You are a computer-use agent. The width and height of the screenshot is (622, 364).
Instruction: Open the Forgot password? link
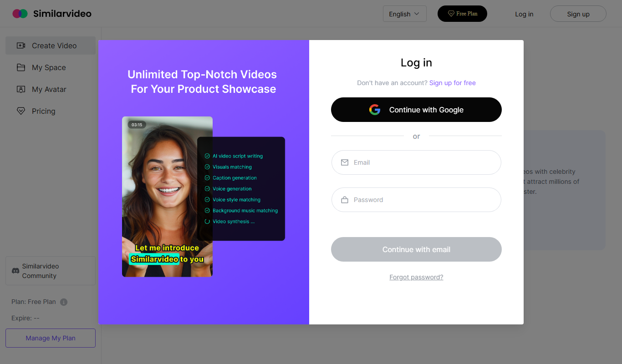[x=416, y=277]
